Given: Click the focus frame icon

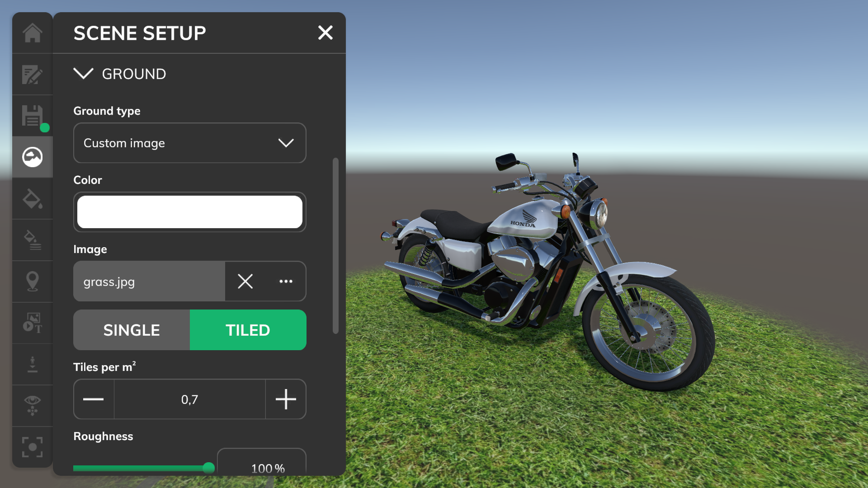Looking at the screenshot, I should (33, 447).
